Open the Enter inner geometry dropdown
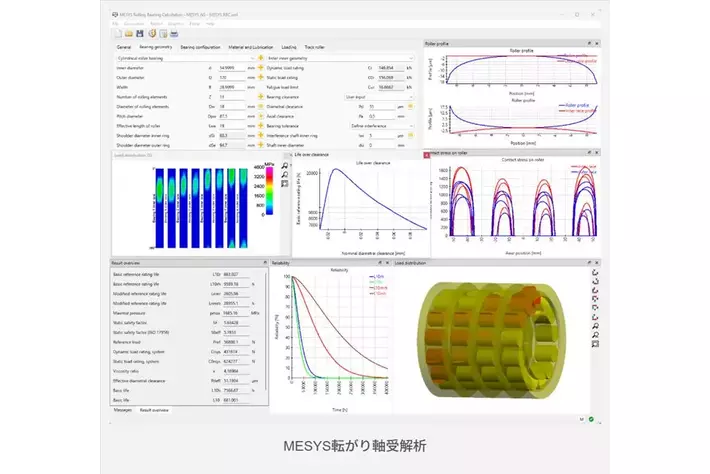The height and width of the screenshot is (474, 710). click(340, 58)
